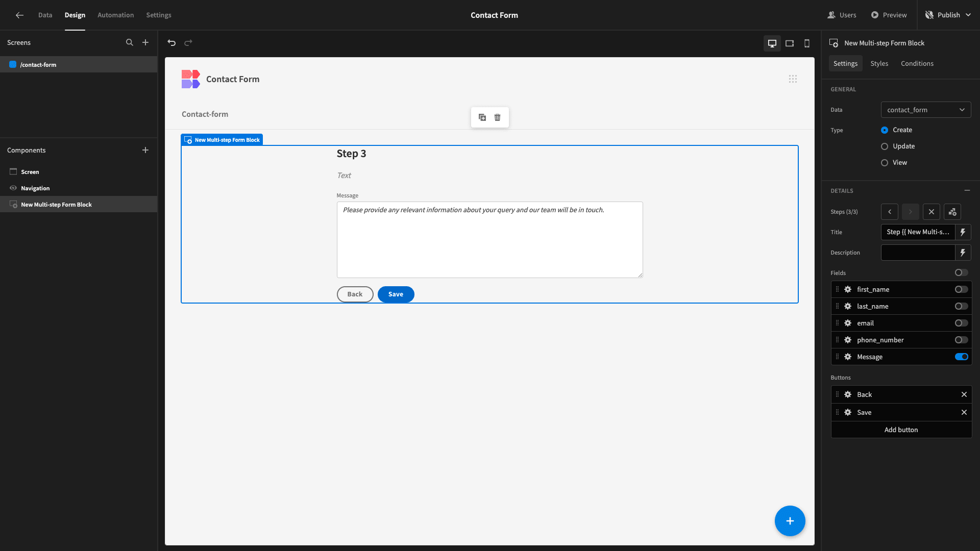
Task: Click the branching/connect steps icon
Action: pos(953,212)
